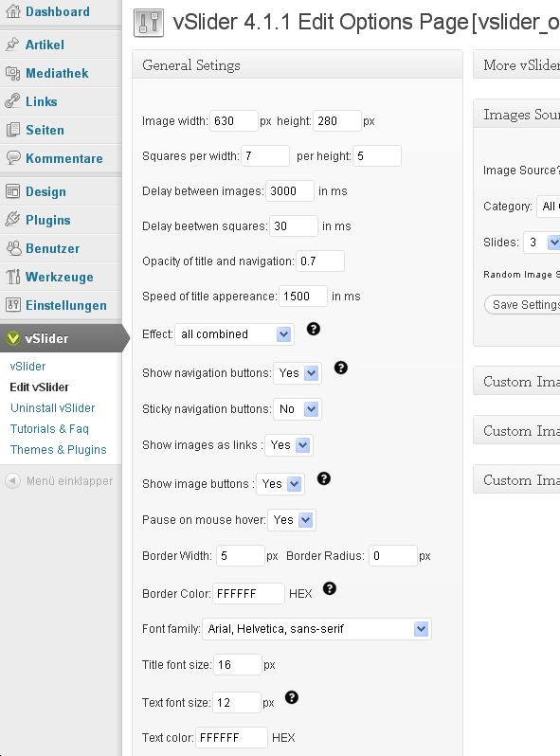Open Show navigation buttons dropdown
The width and height of the screenshot is (560, 756).
(298, 373)
